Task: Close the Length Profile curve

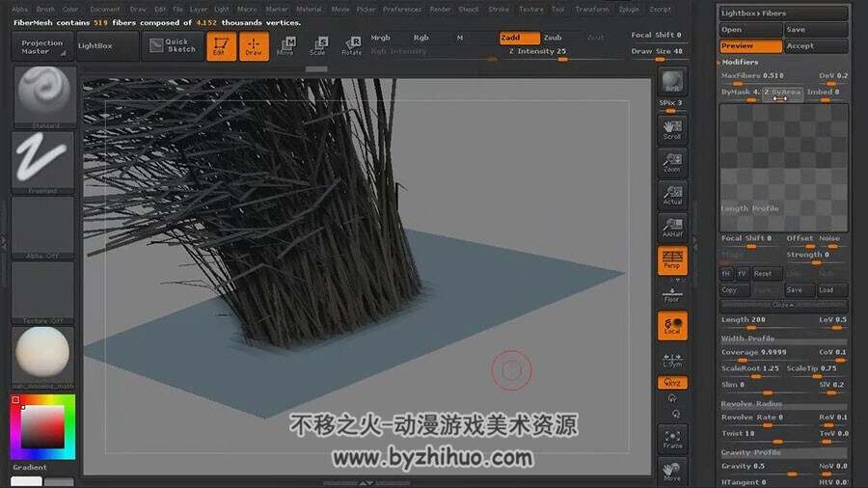Action: pos(783,305)
